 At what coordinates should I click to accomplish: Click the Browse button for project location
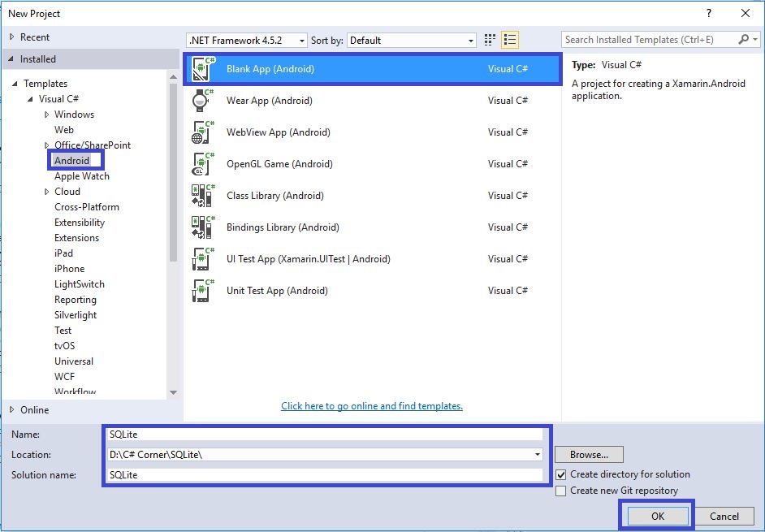pyautogui.click(x=588, y=454)
